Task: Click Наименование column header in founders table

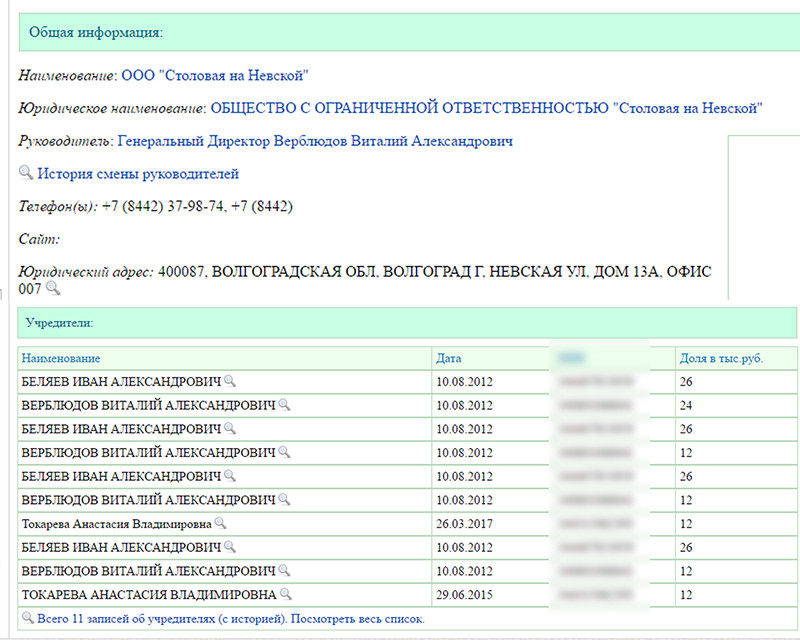Action: (x=61, y=358)
